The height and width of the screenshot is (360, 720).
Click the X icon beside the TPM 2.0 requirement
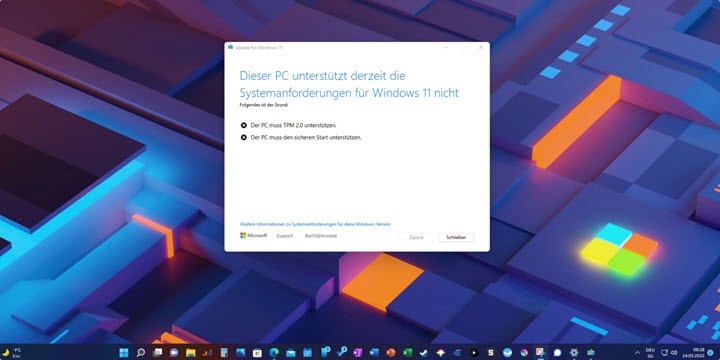[243, 125]
